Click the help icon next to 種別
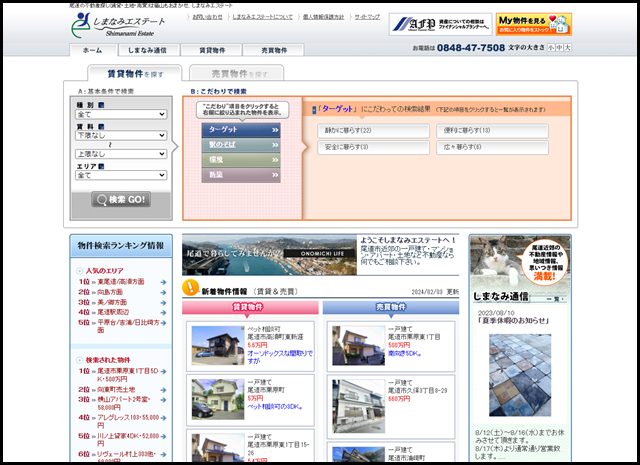640x465 pixels. [x=101, y=105]
